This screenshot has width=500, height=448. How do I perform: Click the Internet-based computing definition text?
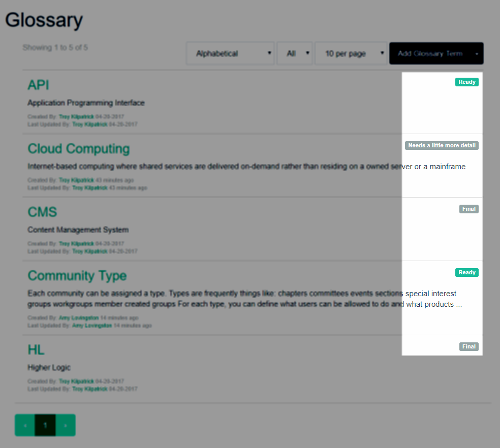[x=246, y=167]
